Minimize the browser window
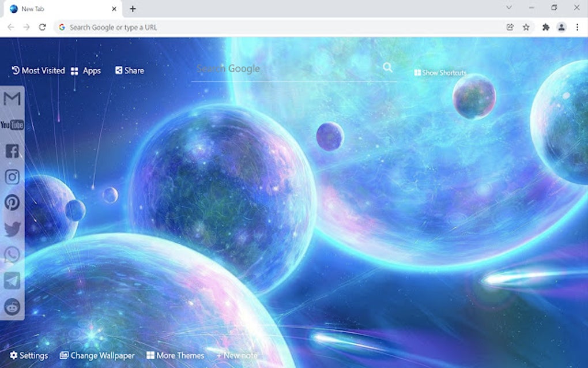 click(x=532, y=7)
